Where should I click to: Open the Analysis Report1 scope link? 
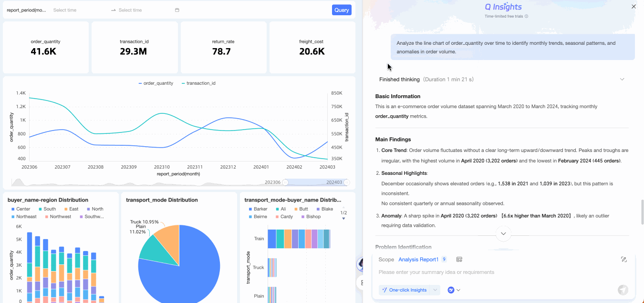click(418, 260)
